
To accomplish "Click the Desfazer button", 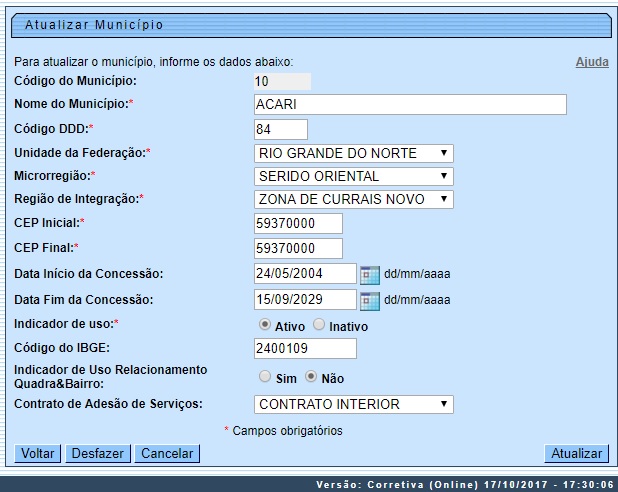I will pos(98,453).
